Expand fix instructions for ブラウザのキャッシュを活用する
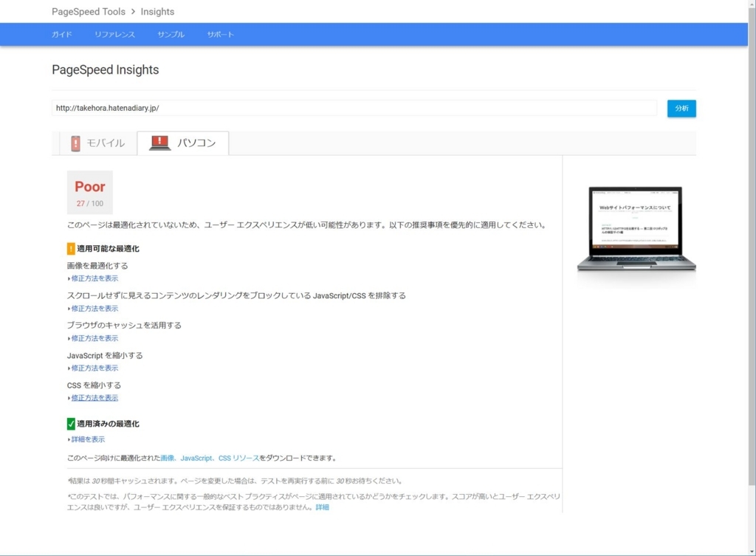The height and width of the screenshot is (556, 756). (x=94, y=338)
